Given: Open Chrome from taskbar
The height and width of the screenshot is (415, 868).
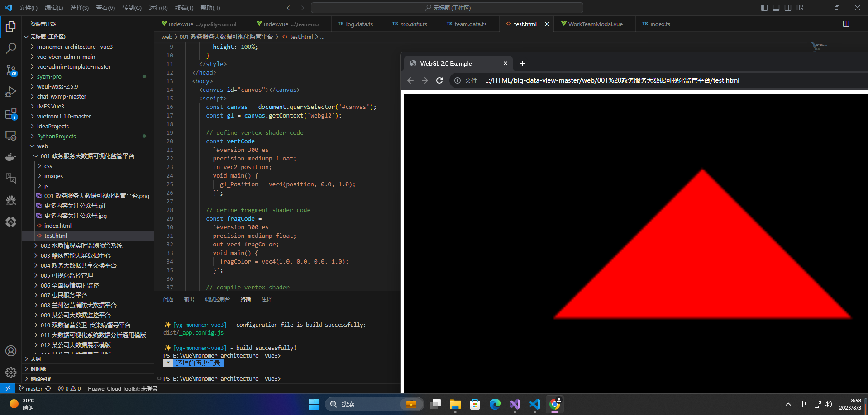Looking at the screenshot, I should point(555,404).
